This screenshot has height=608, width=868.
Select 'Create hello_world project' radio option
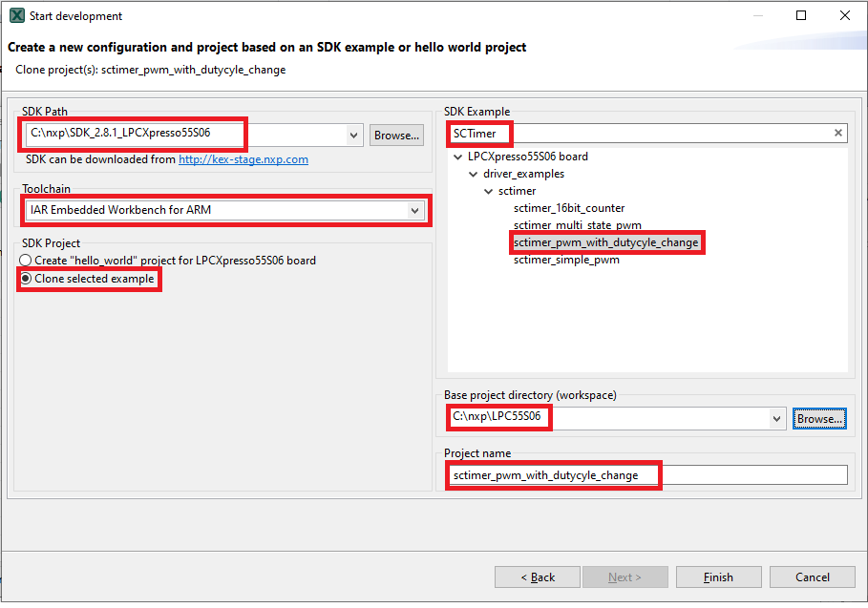coord(27,261)
